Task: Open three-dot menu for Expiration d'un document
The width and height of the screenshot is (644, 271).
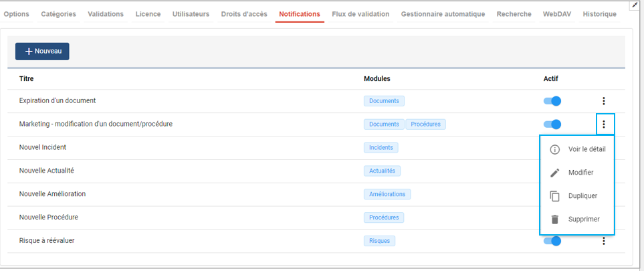Action: (603, 101)
